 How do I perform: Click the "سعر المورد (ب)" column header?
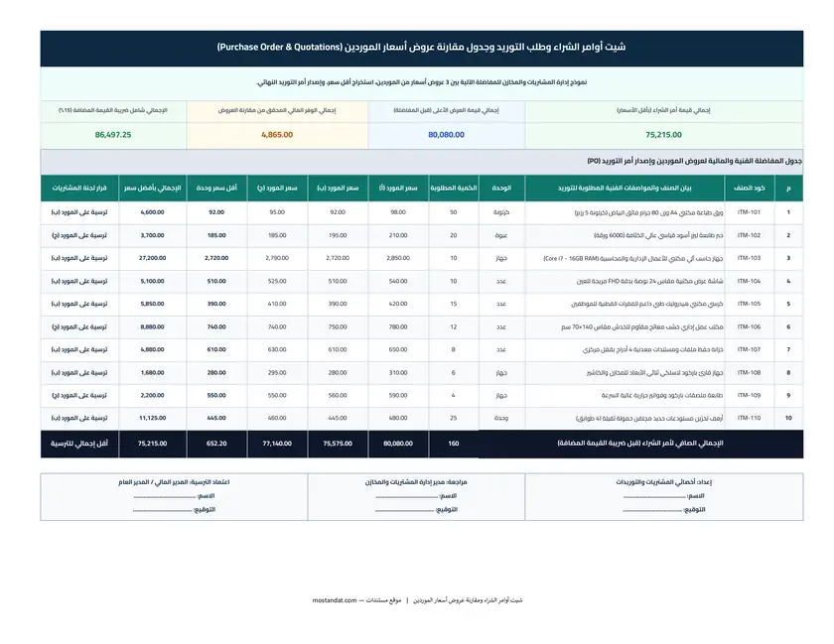coord(338,188)
